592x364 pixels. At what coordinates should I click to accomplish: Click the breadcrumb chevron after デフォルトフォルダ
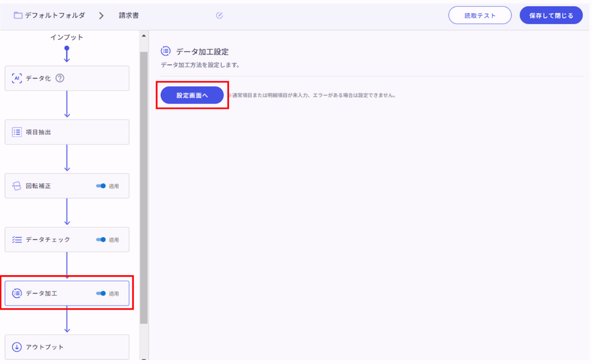[101, 15]
